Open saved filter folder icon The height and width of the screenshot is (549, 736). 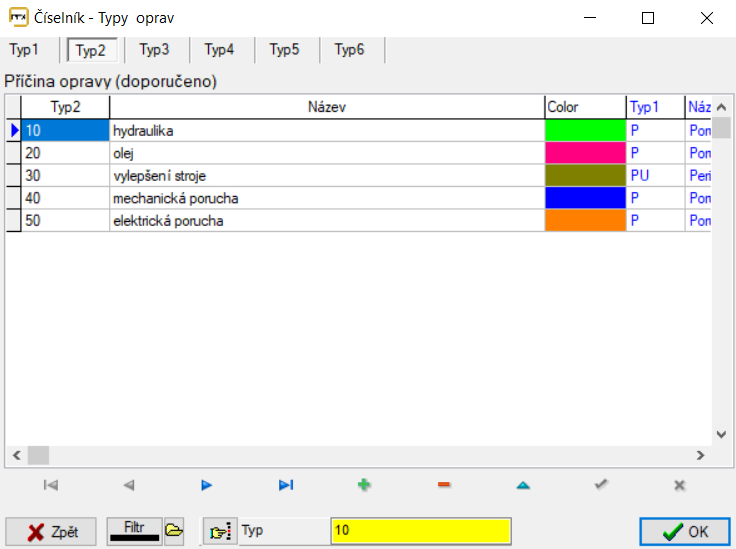(x=174, y=531)
